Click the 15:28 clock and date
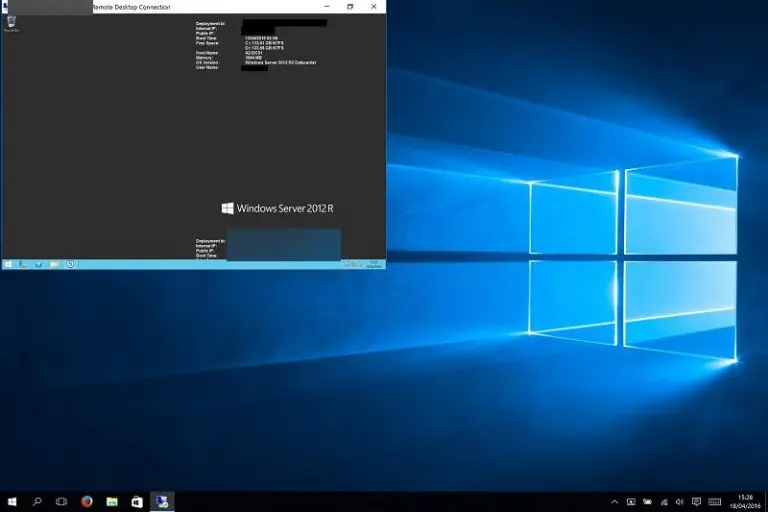This screenshot has height=512, width=768. pyautogui.click(x=745, y=502)
